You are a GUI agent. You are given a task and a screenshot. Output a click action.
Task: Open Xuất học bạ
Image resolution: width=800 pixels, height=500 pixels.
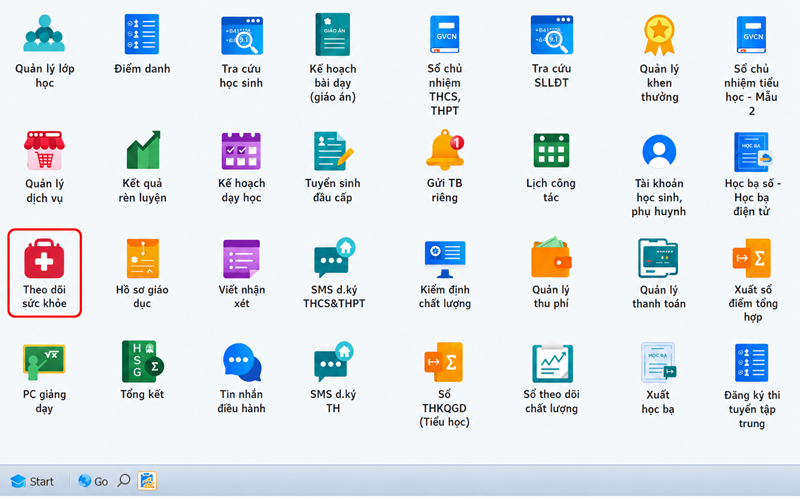[658, 362]
